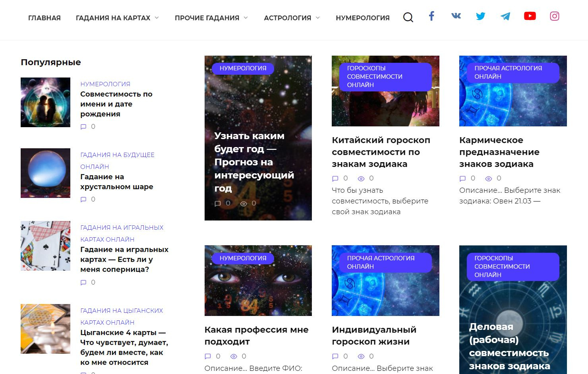Open Индивидуальный гороскоп жизни title
The height and width of the screenshot is (374, 588).
tap(374, 335)
